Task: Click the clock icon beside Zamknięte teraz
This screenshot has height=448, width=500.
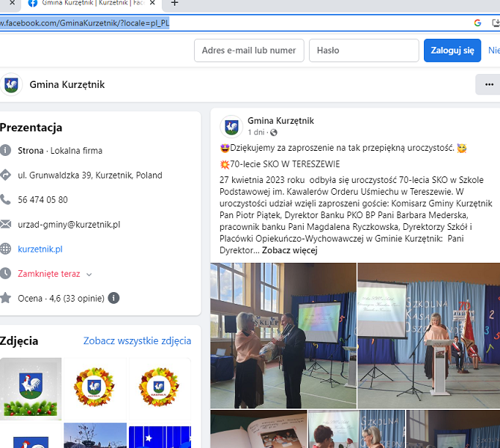Action: (x=5, y=273)
